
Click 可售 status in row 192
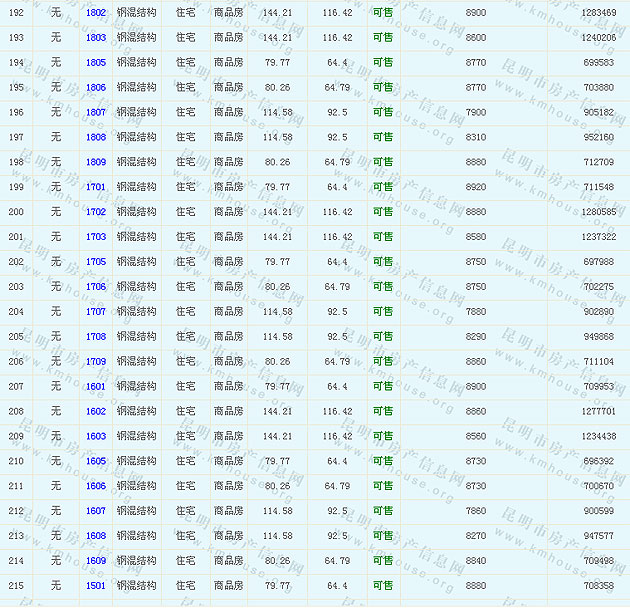coord(383,12)
